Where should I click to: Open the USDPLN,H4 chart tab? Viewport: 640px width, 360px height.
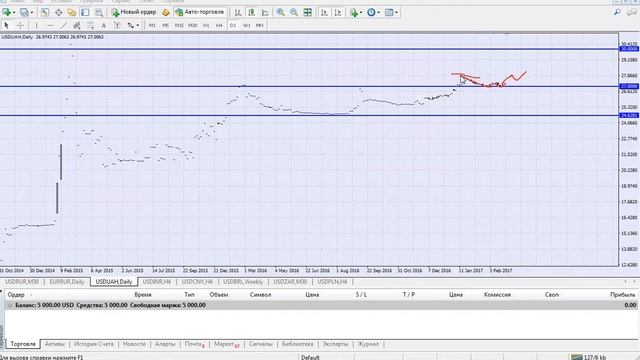[332, 282]
